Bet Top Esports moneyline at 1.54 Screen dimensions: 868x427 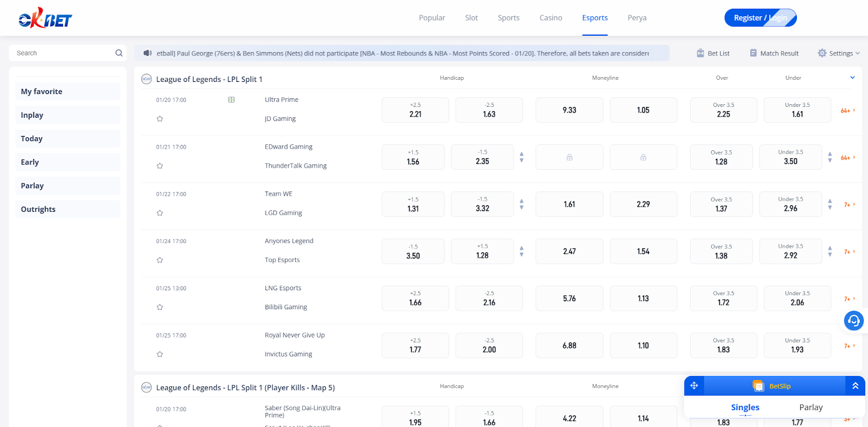point(643,251)
